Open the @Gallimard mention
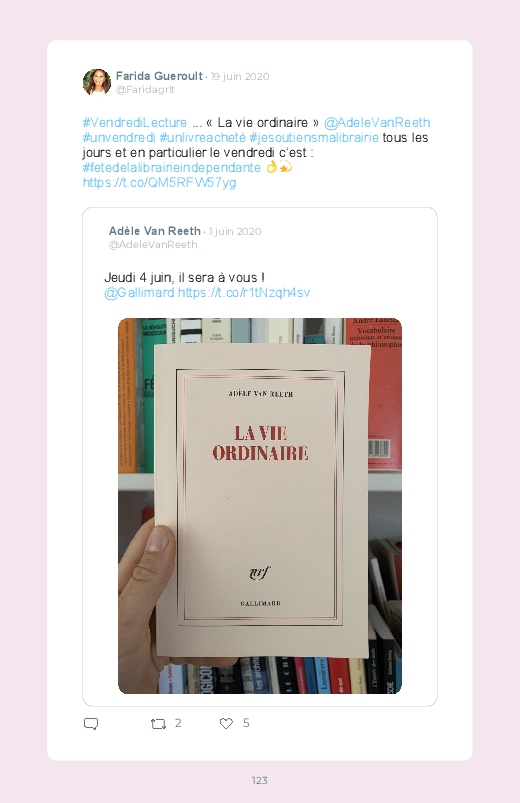 [139, 292]
